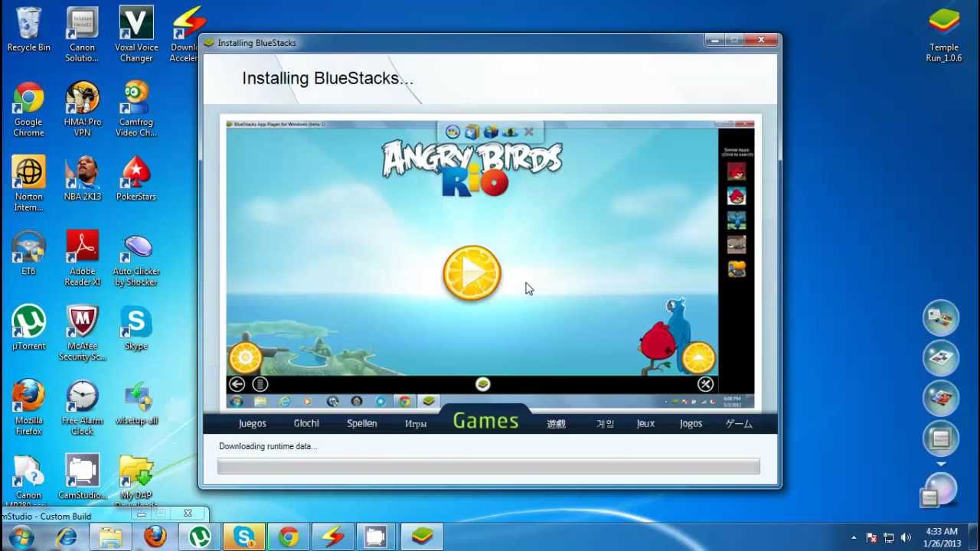Image resolution: width=980 pixels, height=551 pixels.
Task: Select the Temple Run_1.0.6 desktop icon
Action: (x=943, y=35)
